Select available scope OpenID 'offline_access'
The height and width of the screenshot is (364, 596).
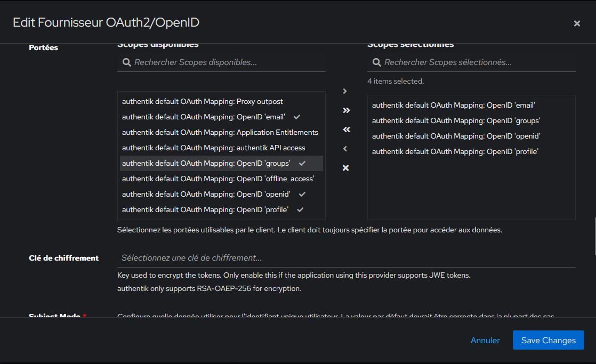click(222, 179)
